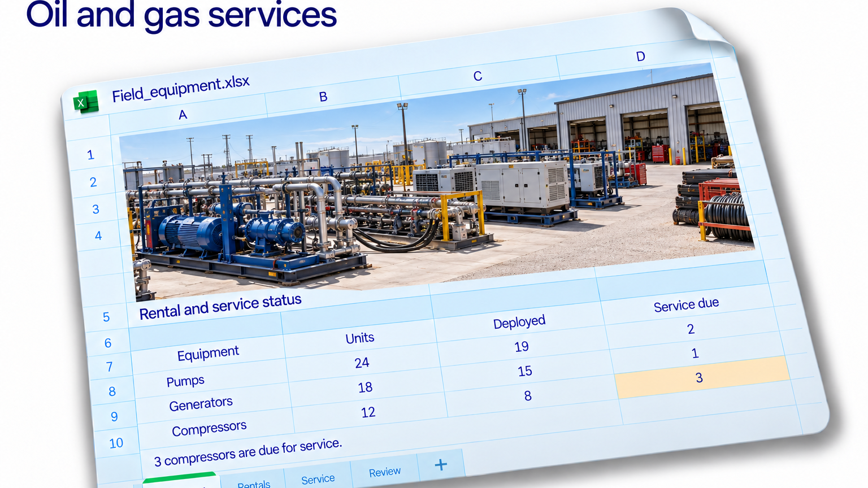868x488 pixels.
Task: Click the '3 compressors are due for service.' note
Action: [248, 452]
